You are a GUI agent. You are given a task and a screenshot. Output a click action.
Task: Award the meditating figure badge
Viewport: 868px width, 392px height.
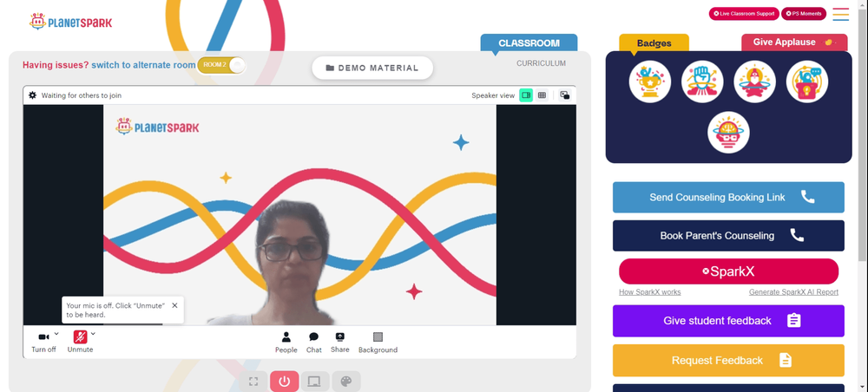pyautogui.click(x=754, y=82)
